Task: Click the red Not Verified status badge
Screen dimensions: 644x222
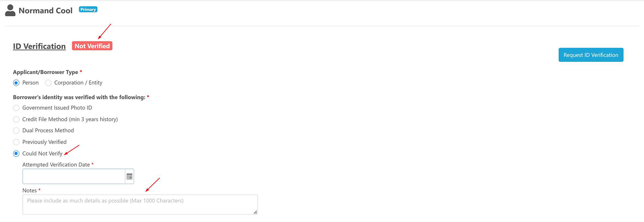Action: click(92, 46)
